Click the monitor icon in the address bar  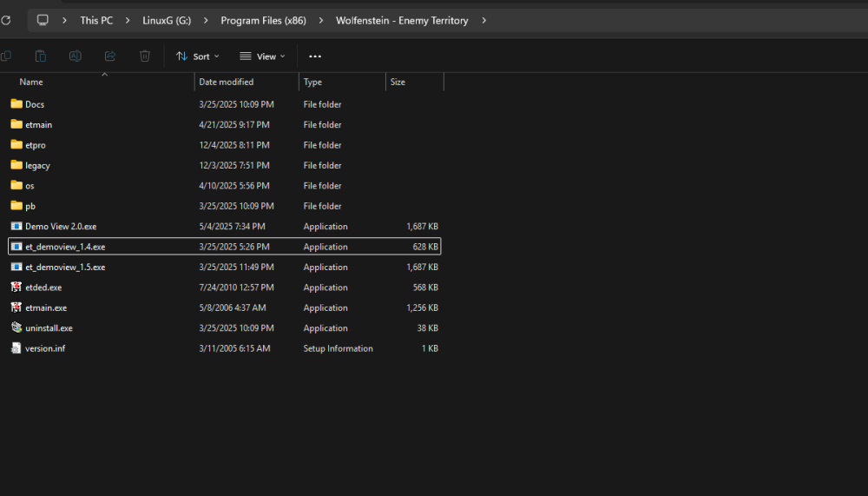43,21
